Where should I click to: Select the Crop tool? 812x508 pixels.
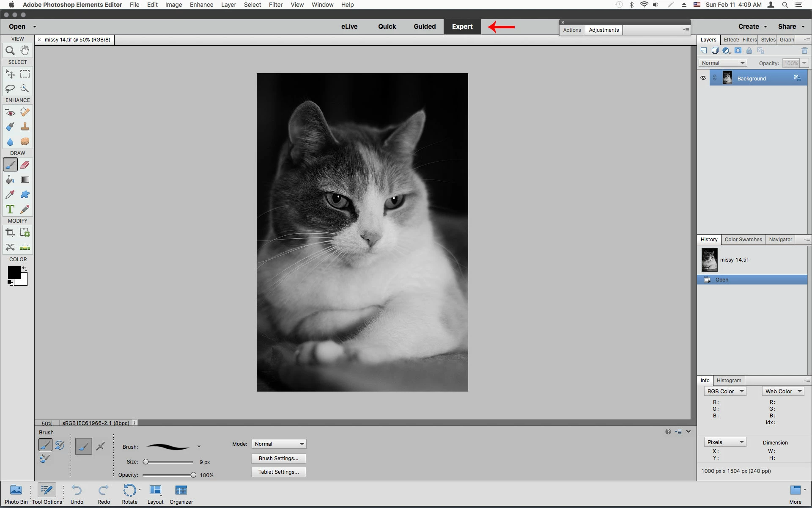(x=10, y=233)
